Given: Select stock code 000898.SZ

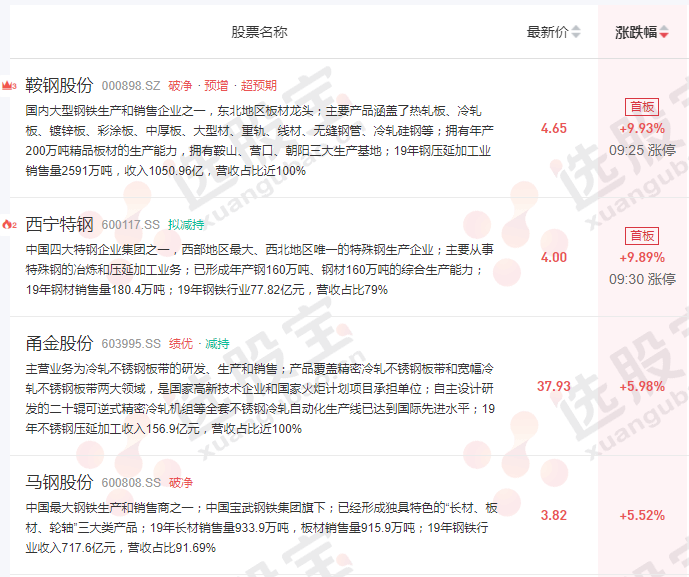Looking at the screenshot, I should pyautogui.click(x=131, y=86).
